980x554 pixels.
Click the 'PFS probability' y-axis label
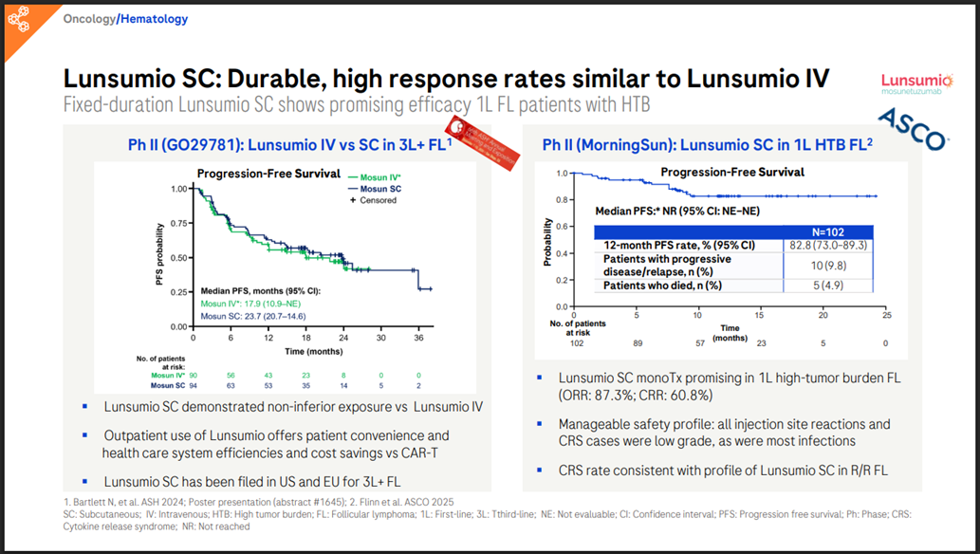[x=159, y=254]
